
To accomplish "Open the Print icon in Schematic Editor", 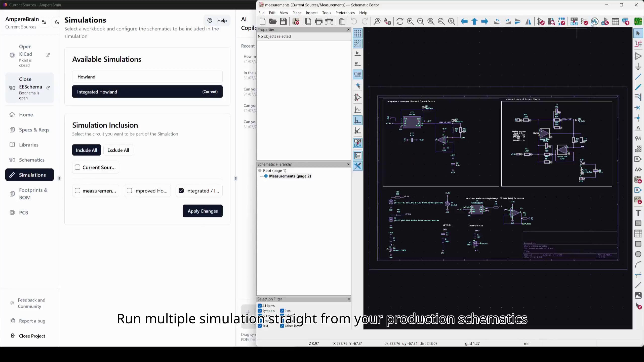I will [319, 22].
